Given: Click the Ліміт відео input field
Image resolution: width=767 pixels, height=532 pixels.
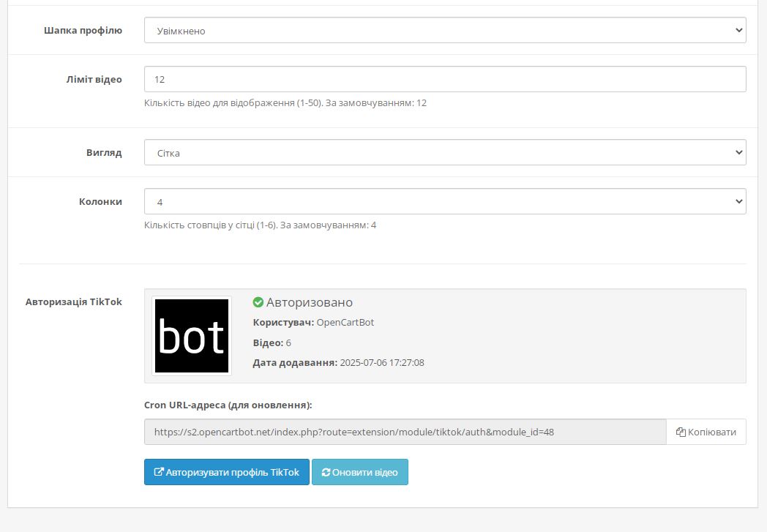Looking at the screenshot, I should [x=445, y=79].
